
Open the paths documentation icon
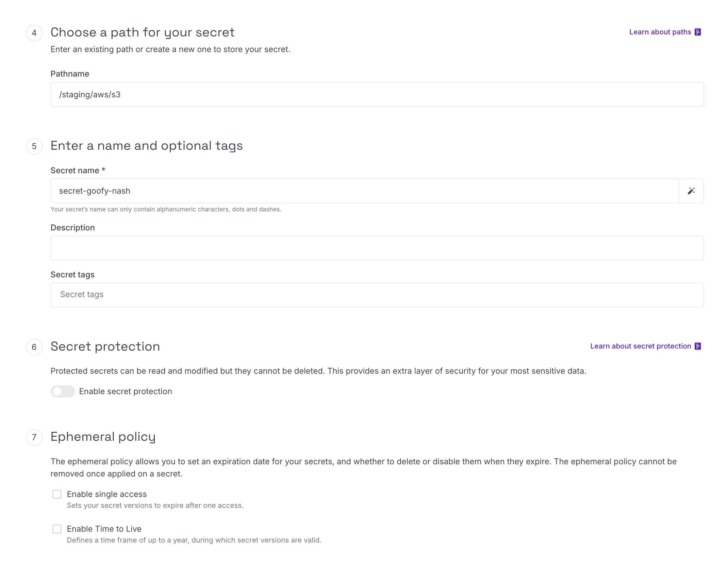tap(698, 32)
